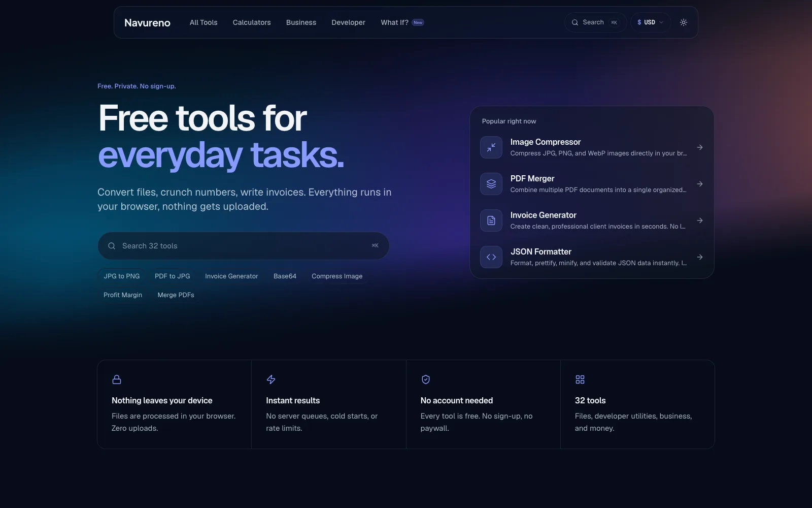
Task: Click the arrow next to Invoice Generator
Action: tap(700, 220)
